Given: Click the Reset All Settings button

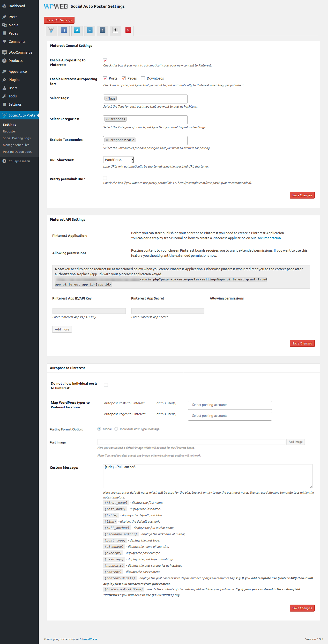Looking at the screenshot, I should [x=59, y=20].
